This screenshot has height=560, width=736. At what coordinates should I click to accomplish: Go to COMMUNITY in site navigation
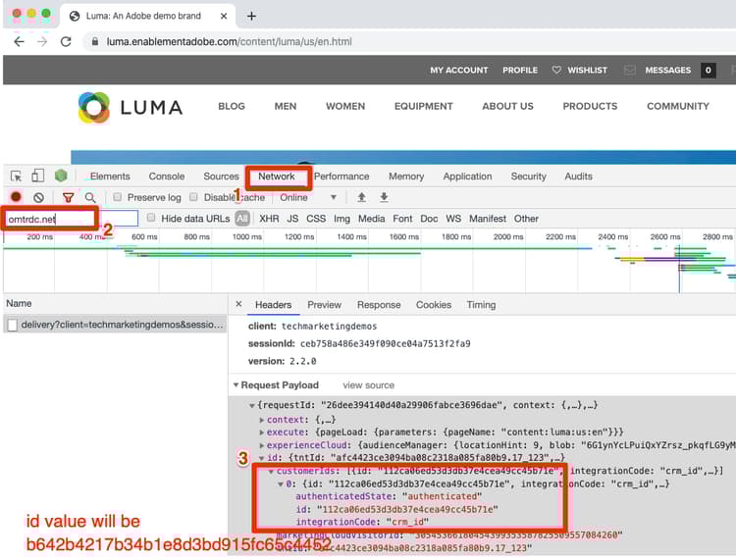pyautogui.click(x=678, y=106)
